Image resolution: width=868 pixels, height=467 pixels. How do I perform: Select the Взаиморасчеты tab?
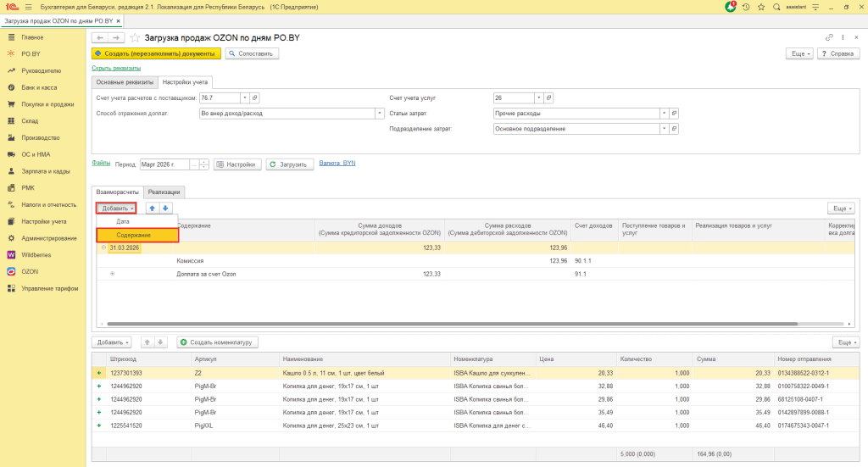pos(117,192)
